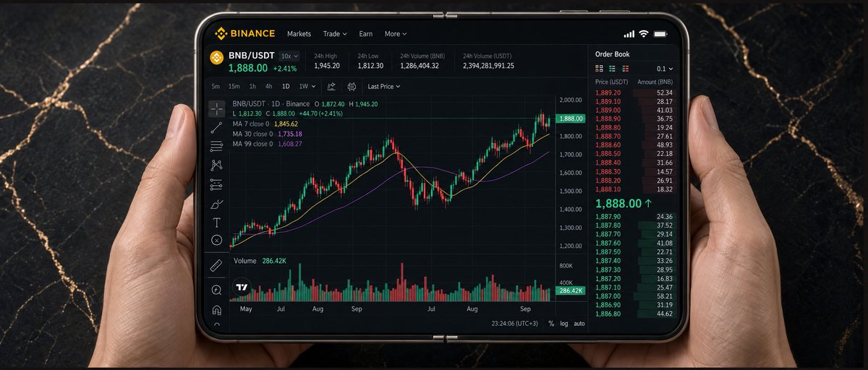
Task: Click the MA 99 close indicator label
Action: (252, 144)
